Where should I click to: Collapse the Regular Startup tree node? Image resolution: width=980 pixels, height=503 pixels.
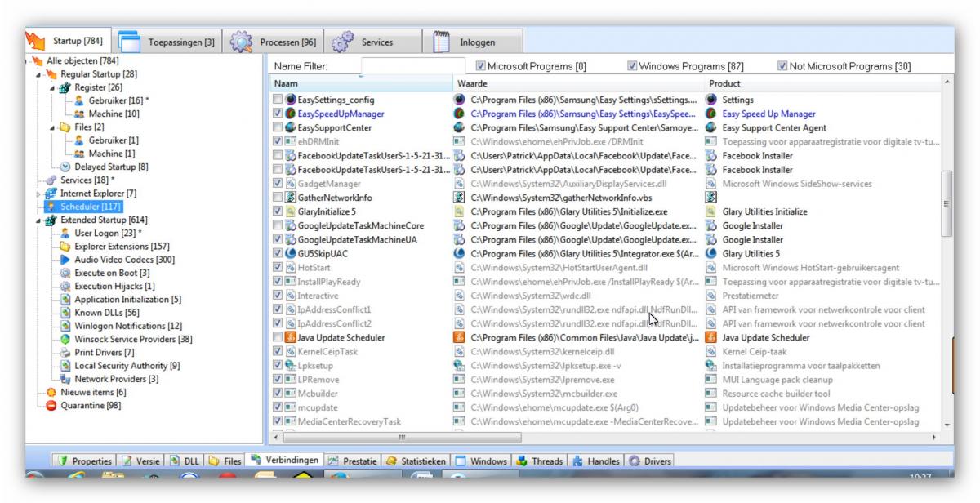[38, 73]
